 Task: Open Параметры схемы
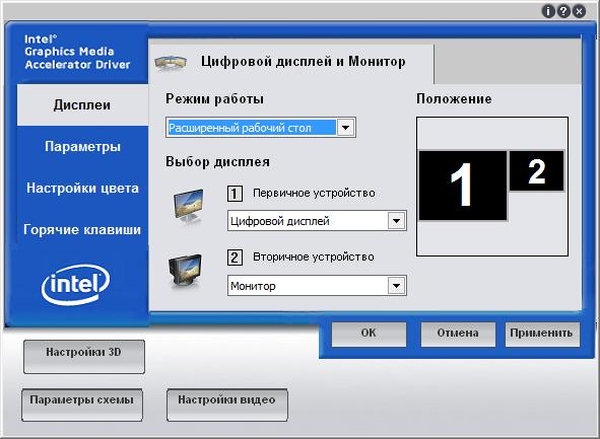(x=82, y=405)
